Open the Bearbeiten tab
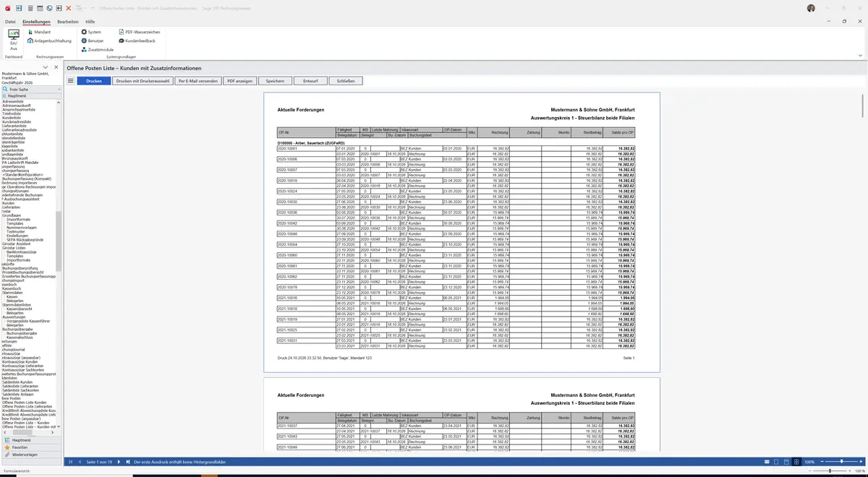 click(68, 22)
